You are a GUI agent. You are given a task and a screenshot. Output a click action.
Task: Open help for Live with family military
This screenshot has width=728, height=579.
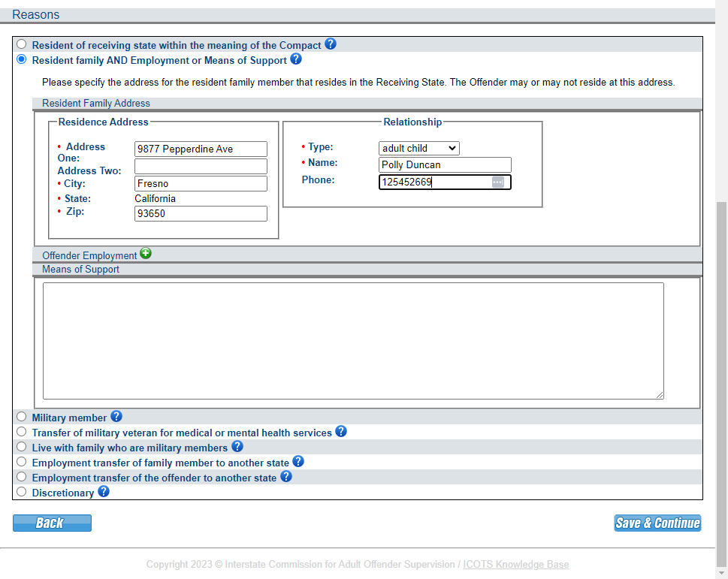pos(237,446)
